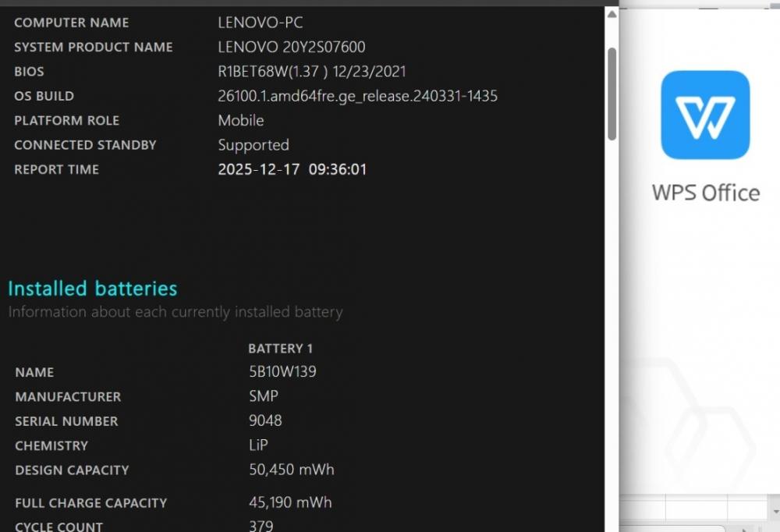Click the BATTERY 1 column header
The height and width of the screenshot is (532, 780).
(281, 349)
